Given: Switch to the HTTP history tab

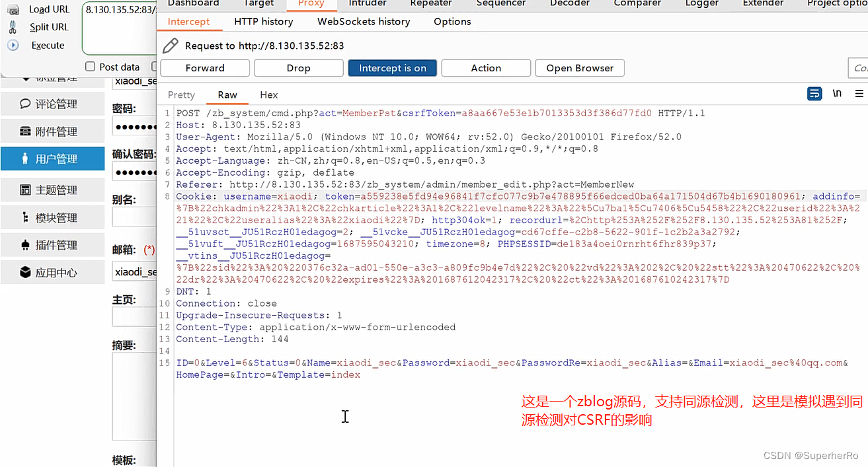Looking at the screenshot, I should click(264, 21).
